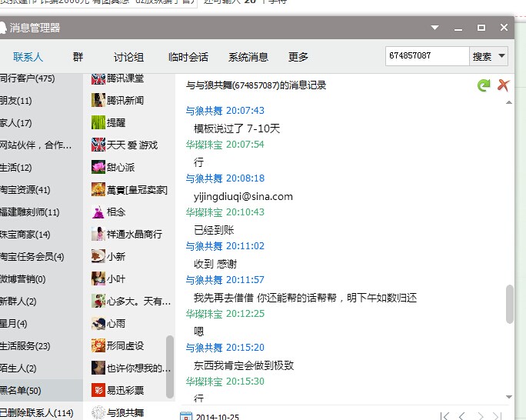Click the message 模板说过了 7-10天
526x420 pixels.
click(237, 128)
